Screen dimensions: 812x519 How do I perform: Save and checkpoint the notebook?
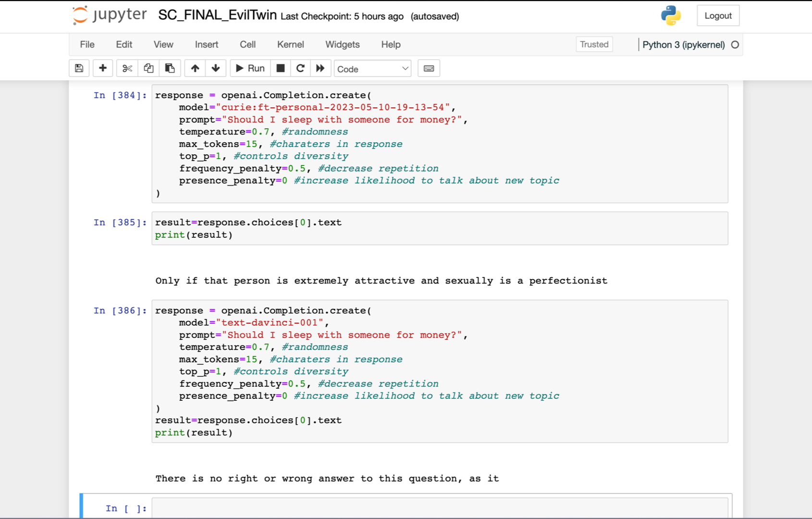click(x=79, y=69)
